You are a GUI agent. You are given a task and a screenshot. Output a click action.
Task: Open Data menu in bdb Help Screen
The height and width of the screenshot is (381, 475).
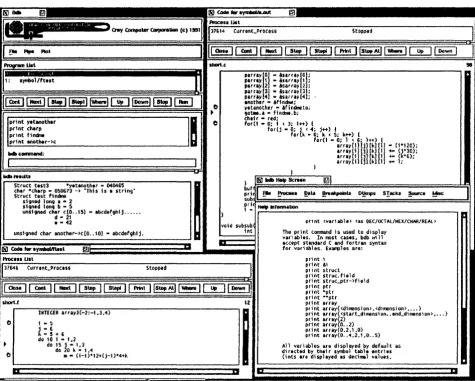click(310, 193)
